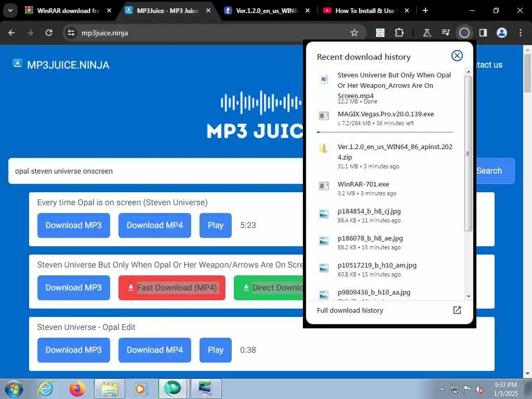Open the Extensions puzzle icon
The image size is (532, 399).
click(x=400, y=33)
